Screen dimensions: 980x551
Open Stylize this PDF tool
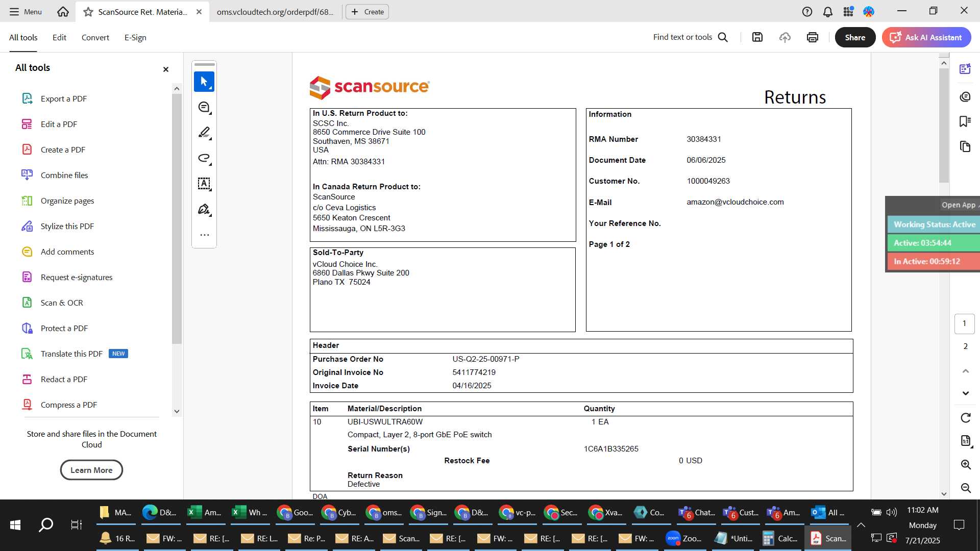point(67,226)
